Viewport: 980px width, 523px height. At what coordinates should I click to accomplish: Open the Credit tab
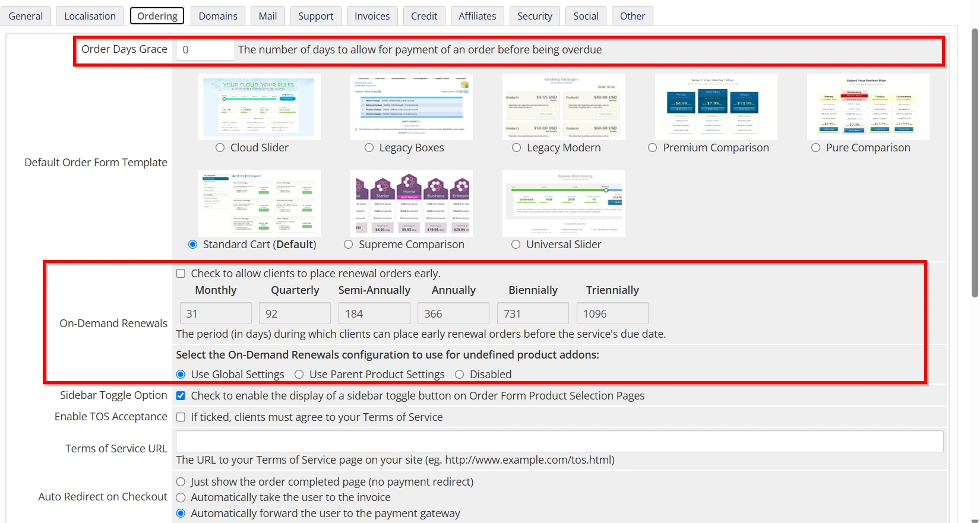tap(424, 16)
